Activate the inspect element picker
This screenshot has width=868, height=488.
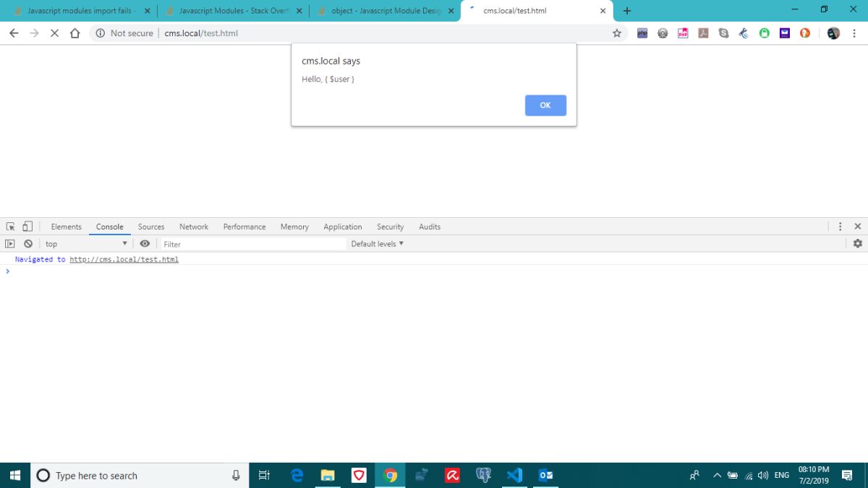tap(11, 227)
